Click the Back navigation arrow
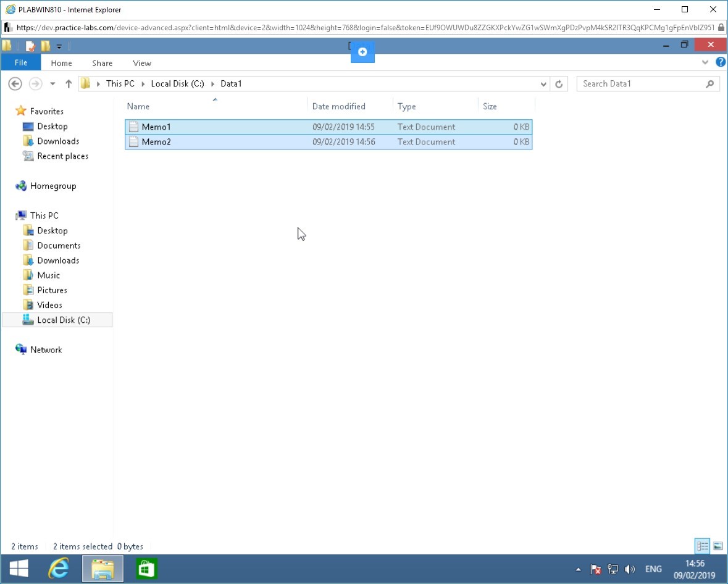The width and height of the screenshot is (728, 584). 15,83
